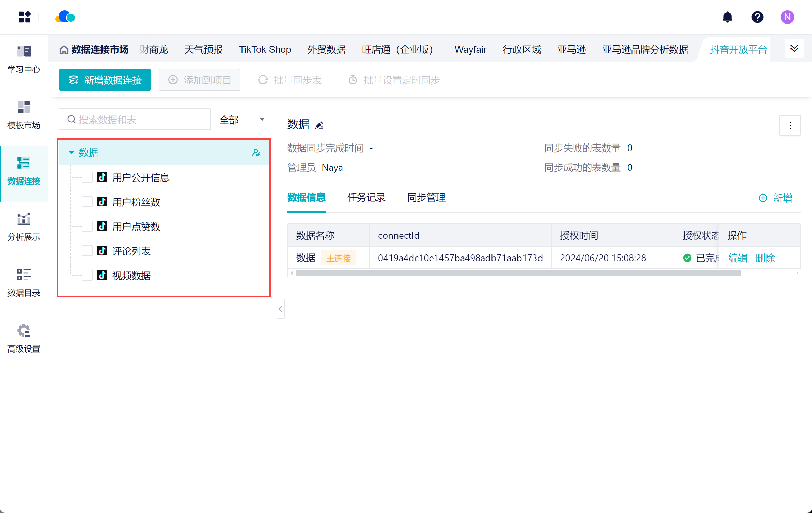The width and height of the screenshot is (812, 513).
Task: Tick the 用户粉丝数 checkbox
Action: point(87,202)
